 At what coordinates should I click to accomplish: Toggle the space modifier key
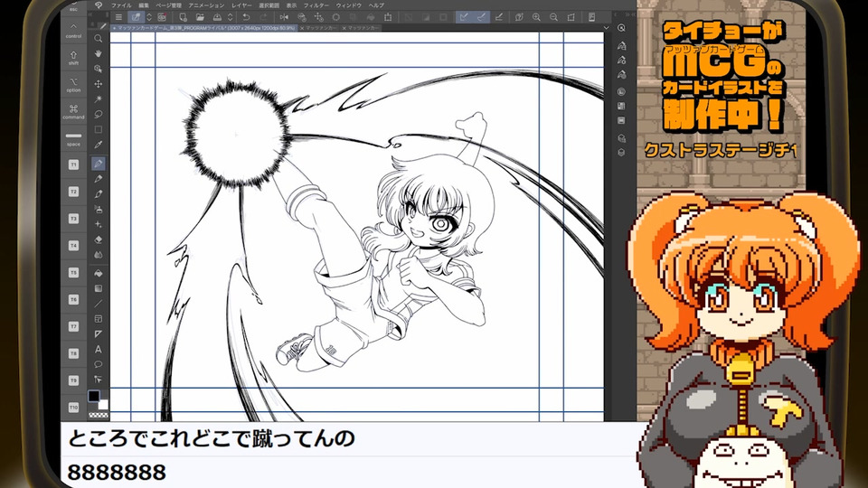pyautogui.click(x=73, y=139)
